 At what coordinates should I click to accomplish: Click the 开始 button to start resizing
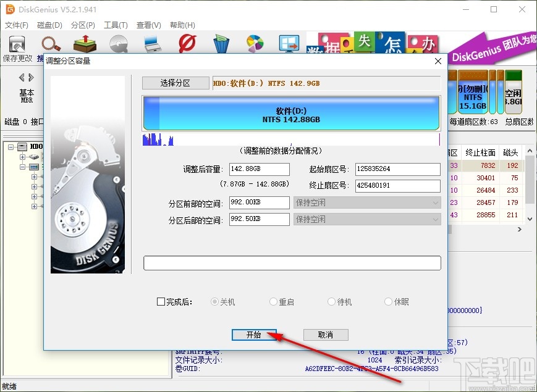tap(255, 334)
